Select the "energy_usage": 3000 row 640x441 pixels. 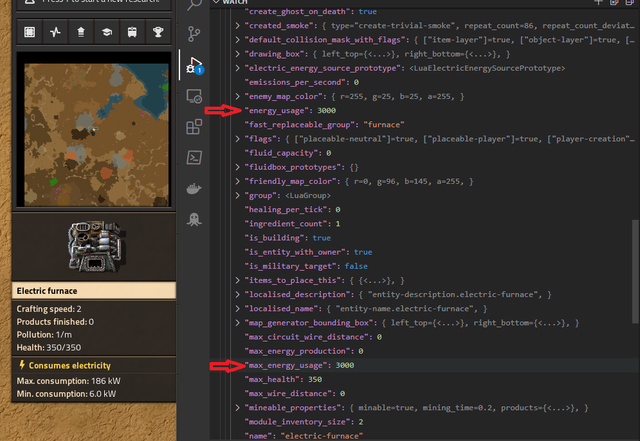(x=424, y=111)
